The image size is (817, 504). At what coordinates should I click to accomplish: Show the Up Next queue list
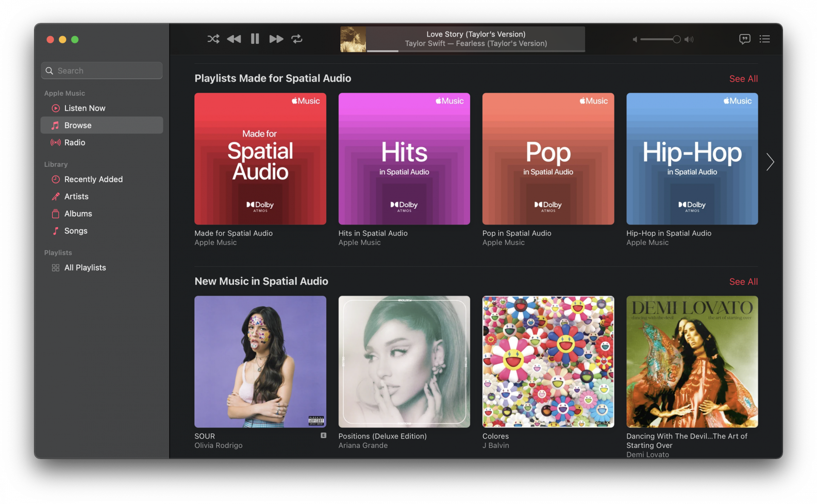(765, 39)
